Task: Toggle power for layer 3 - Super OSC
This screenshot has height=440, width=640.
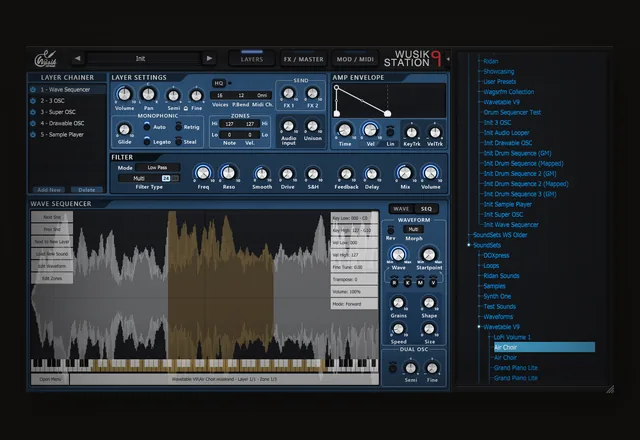Action: point(33,112)
